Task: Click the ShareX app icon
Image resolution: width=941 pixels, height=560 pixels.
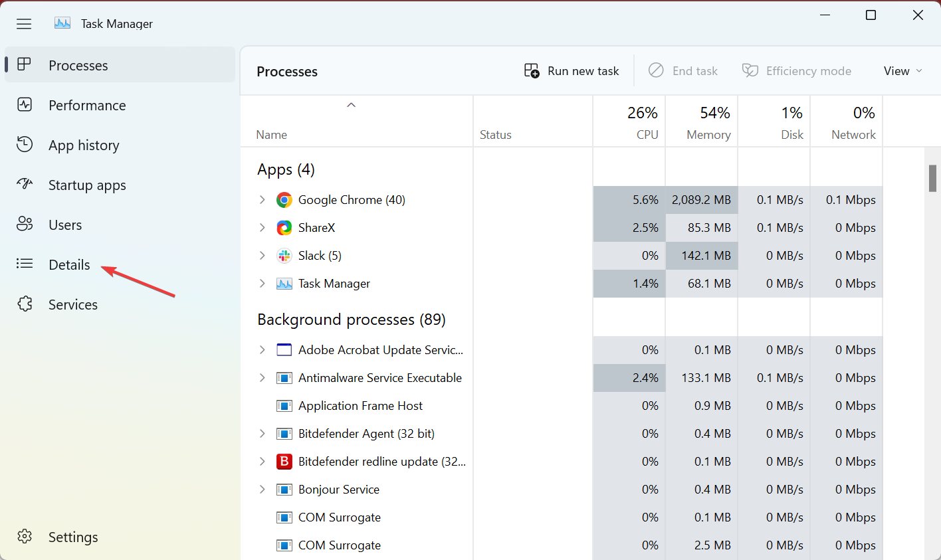Action: coord(284,228)
